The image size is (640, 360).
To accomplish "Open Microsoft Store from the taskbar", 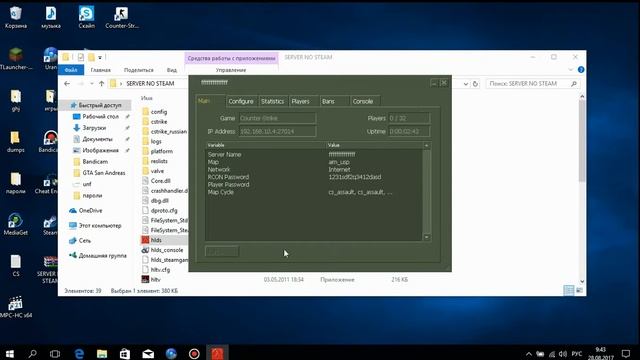I will 125,353.
